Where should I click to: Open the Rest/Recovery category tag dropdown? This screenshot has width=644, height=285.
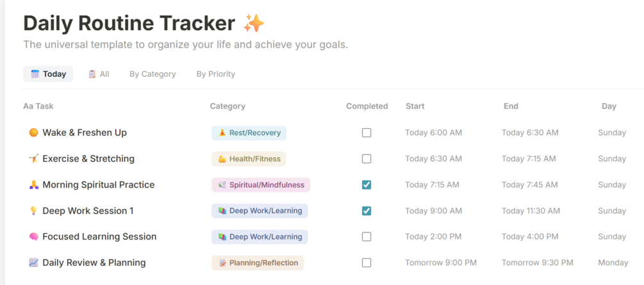point(249,133)
